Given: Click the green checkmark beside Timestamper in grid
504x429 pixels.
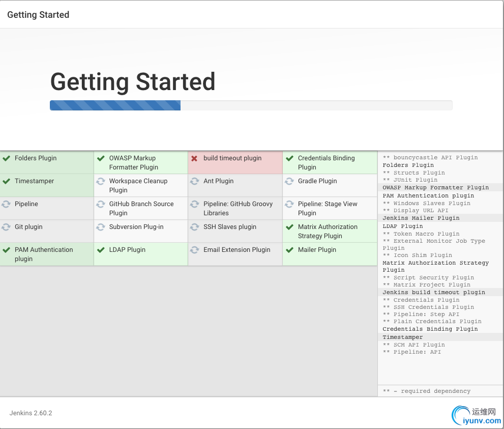Looking at the screenshot, I should (x=7, y=181).
